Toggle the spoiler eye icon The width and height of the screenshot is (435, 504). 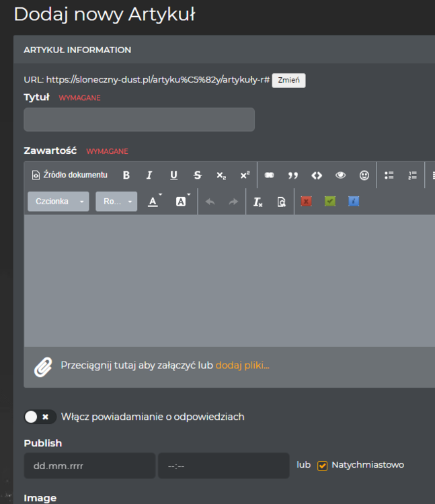point(341,175)
